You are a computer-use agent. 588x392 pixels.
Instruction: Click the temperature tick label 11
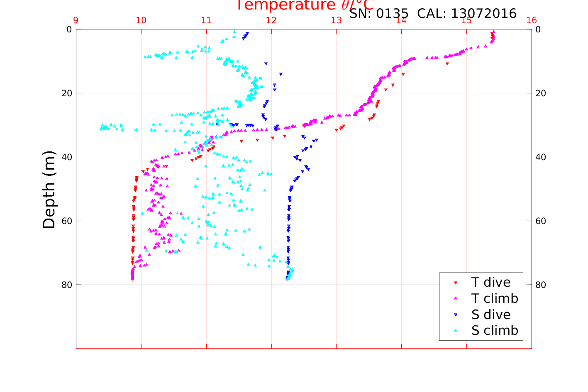tap(206, 20)
